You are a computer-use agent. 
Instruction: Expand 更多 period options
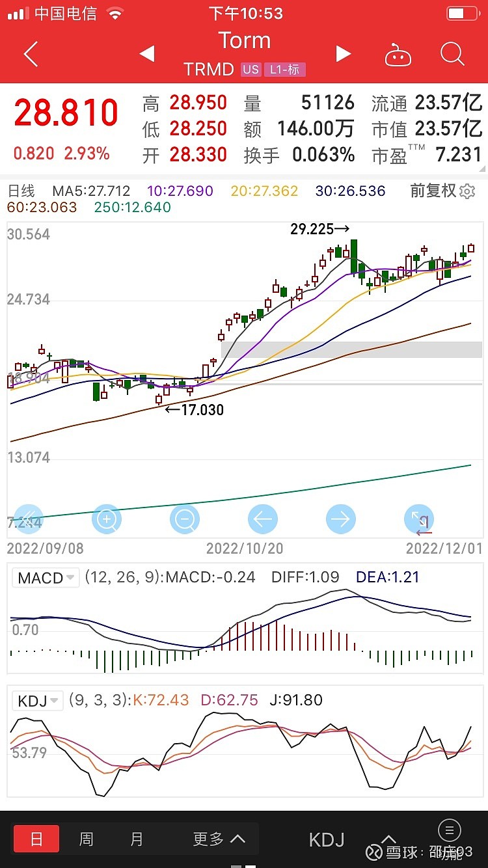click(219, 839)
